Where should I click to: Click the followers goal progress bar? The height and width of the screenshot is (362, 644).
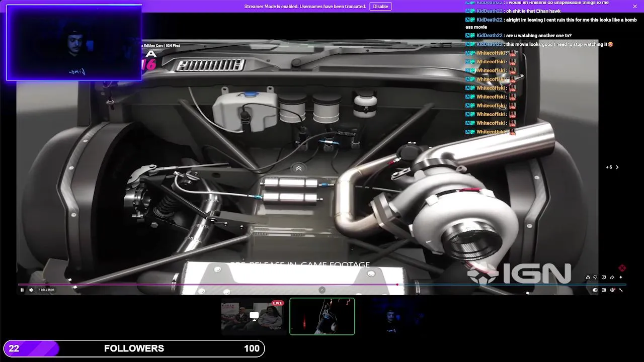134,348
